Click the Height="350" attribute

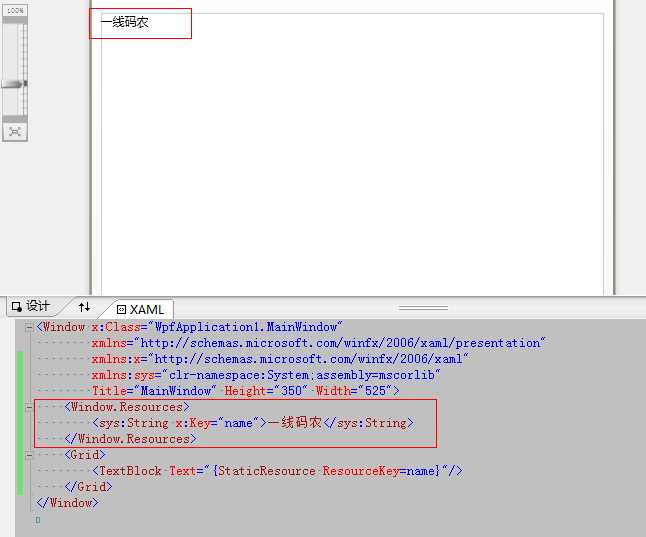pos(266,391)
